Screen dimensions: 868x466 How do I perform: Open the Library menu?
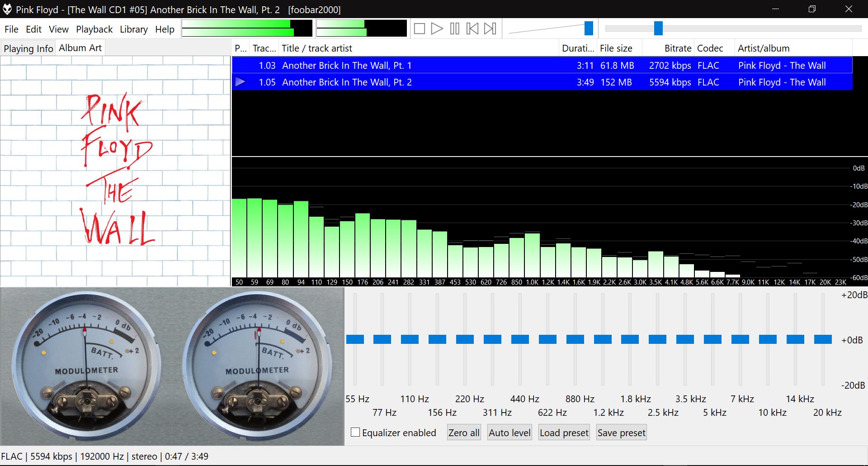(x=134, y=29)
